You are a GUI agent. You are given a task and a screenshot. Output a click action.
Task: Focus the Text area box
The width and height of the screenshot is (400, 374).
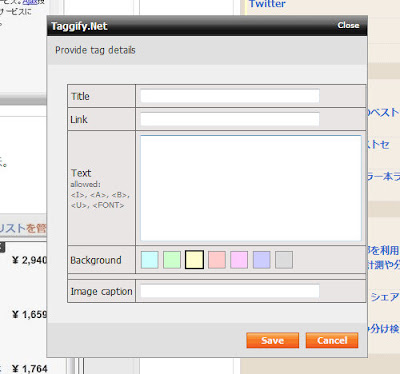click(x=251, y=188)
